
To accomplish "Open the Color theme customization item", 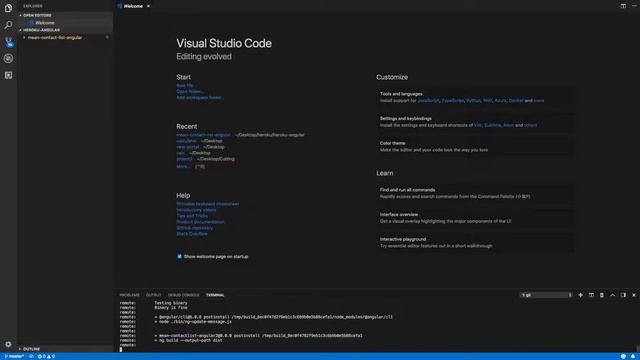I will point(475,147).
